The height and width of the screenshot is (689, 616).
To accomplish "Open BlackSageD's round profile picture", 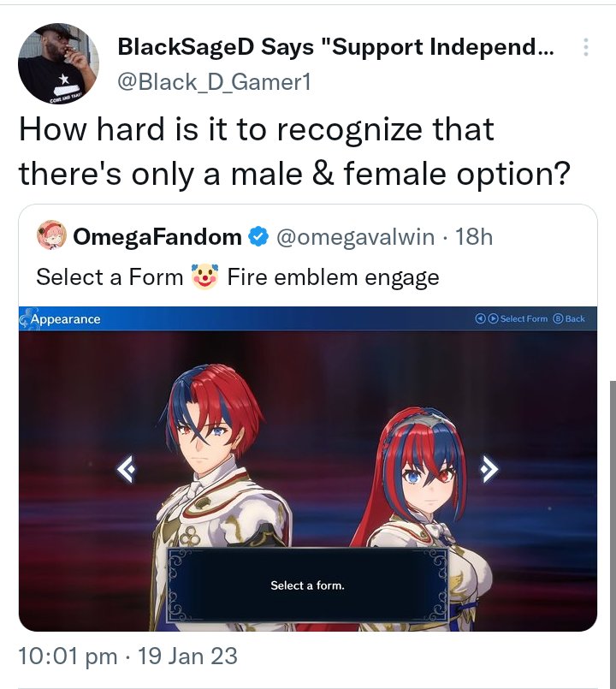I will click(58, 63).
